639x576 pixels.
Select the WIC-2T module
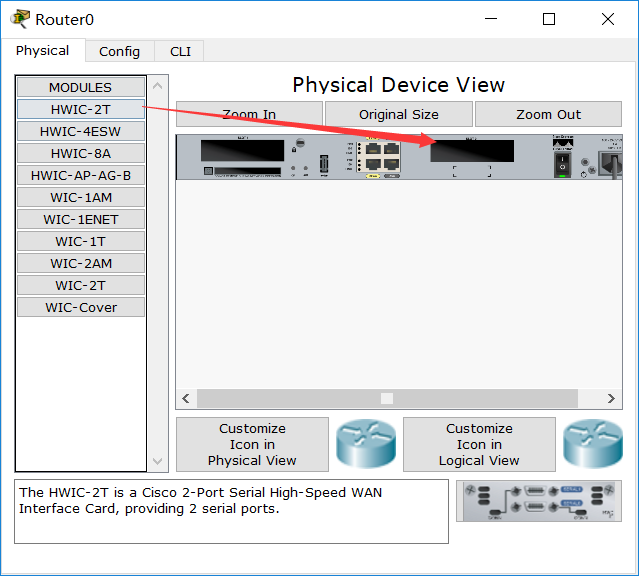(x=81, y=285)
